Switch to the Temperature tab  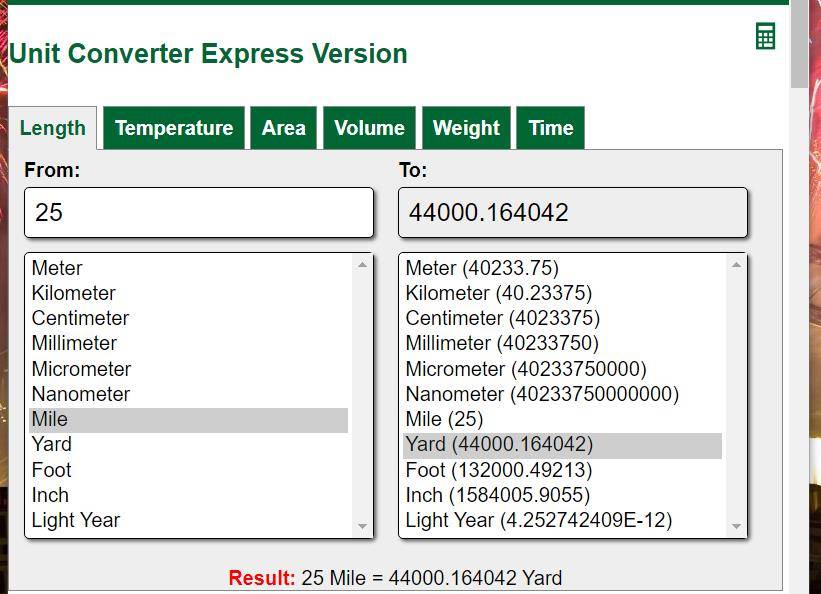(174, 128)
